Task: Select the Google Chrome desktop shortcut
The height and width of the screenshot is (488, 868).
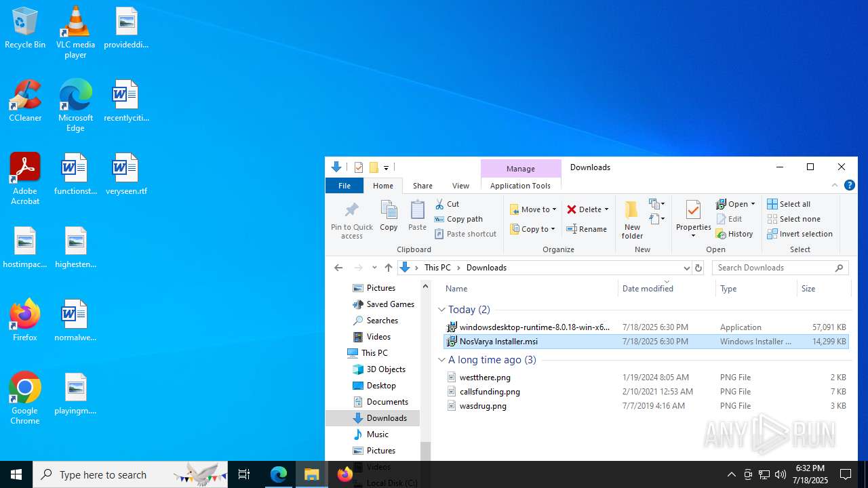Action: [25, 399]
